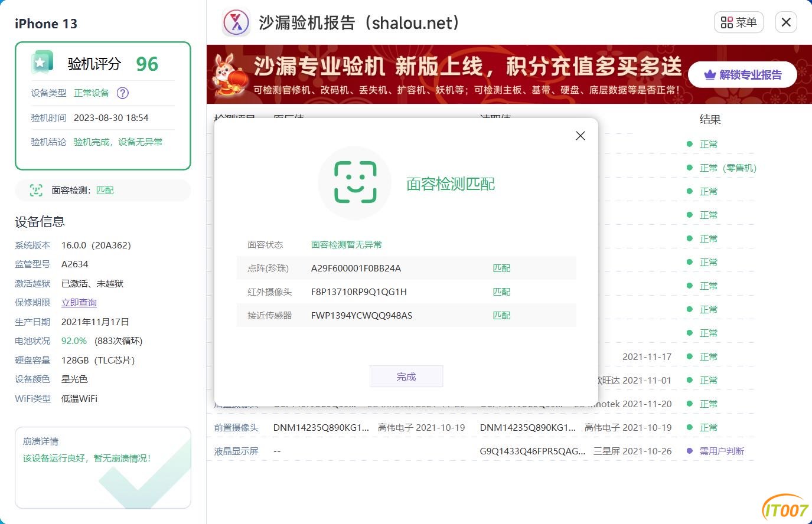The height and width of the screenshot is (524, 812).
Task: Click the 面容检测匹配 heading
Action: click(x=451, y=184)
